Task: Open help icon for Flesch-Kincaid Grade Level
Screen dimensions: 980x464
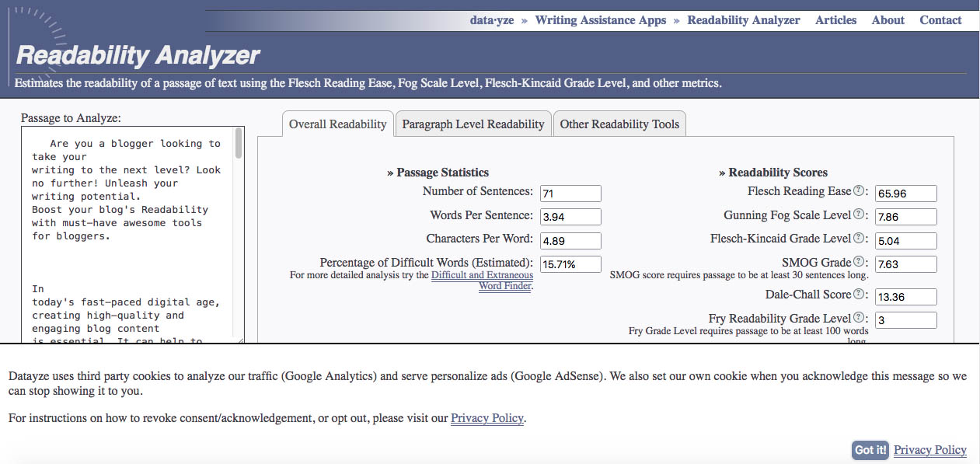Action: [859, 239]
